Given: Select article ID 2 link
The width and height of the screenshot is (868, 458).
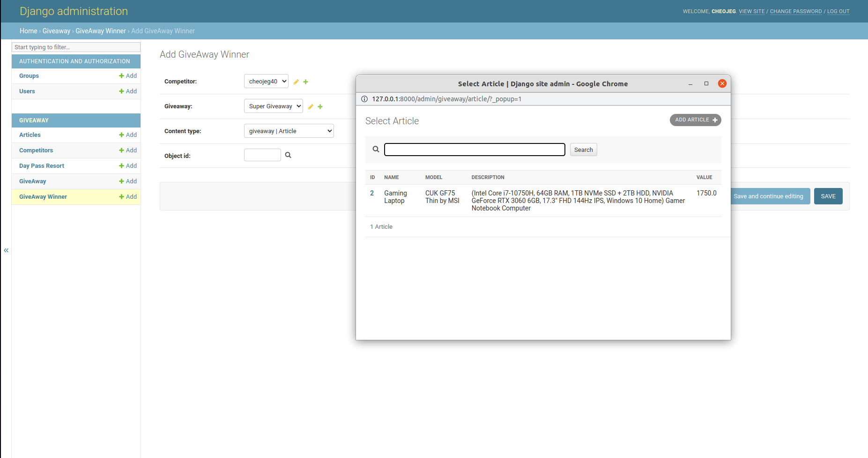Looking at the screenshot, I should 372,193.
